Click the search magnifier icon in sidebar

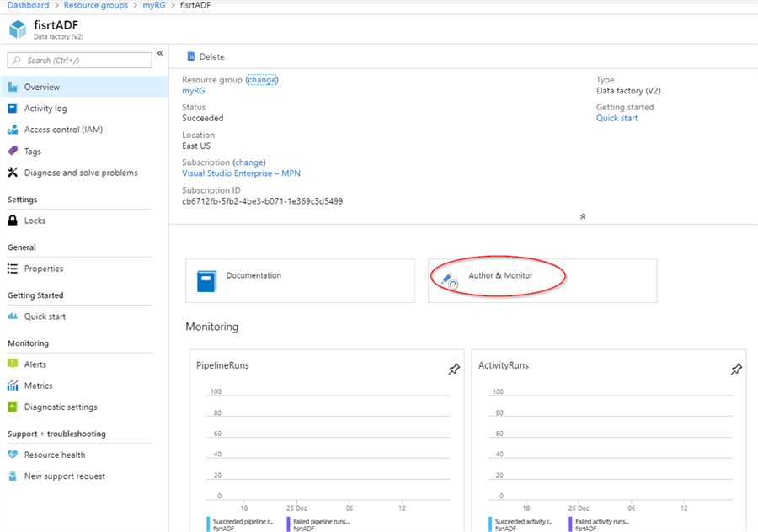(x=17, y=61)
